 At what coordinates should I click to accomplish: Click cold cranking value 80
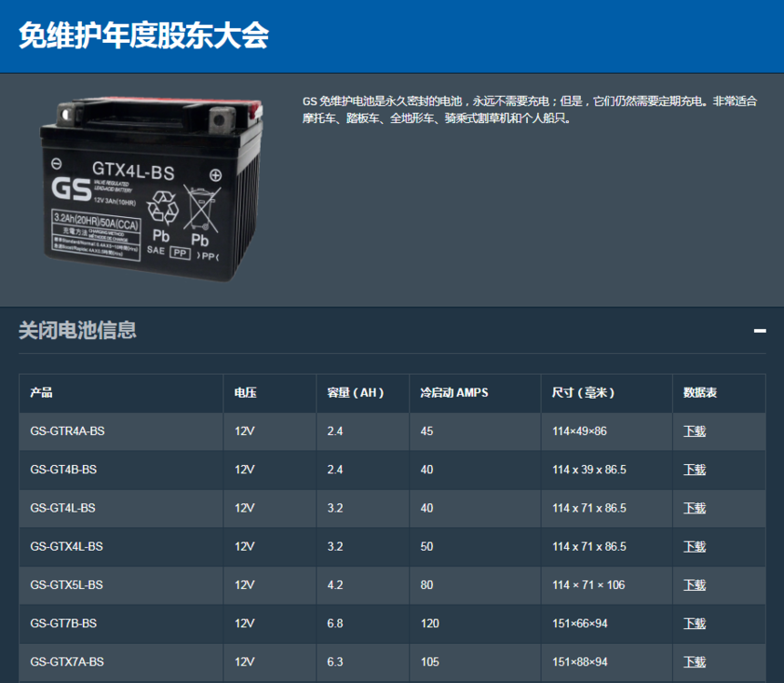(x=427, y=585)
